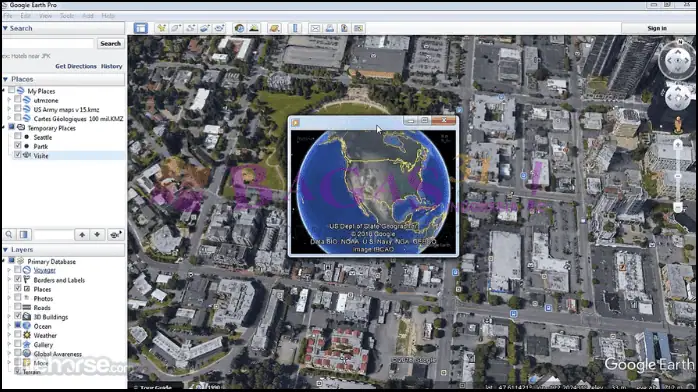Open the Help menu

click(108, 16)
